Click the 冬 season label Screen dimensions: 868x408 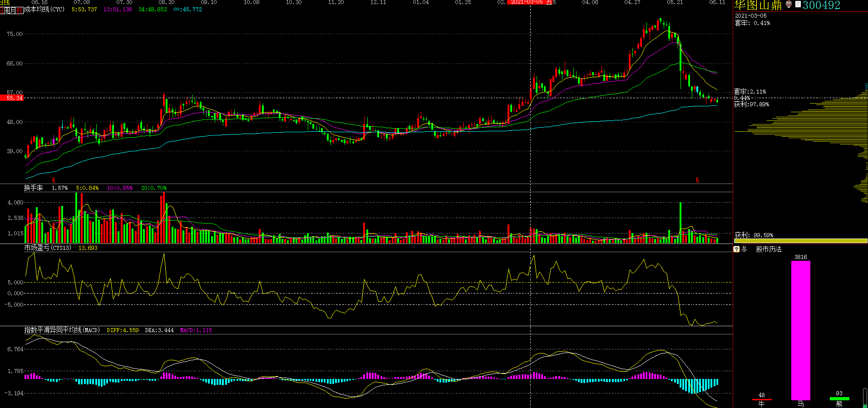pyautogui.click(x=744, y=249)
